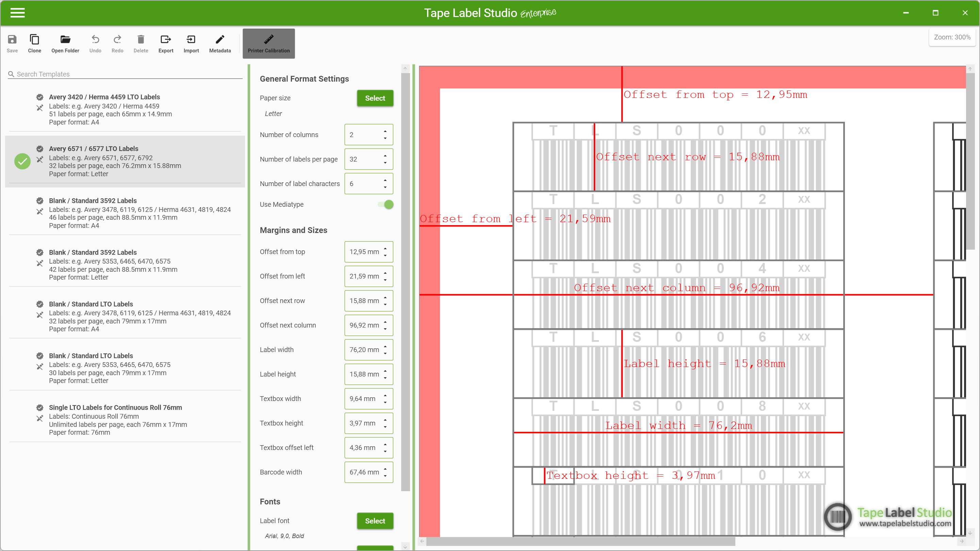980x551 pixels.
Task: Click the Barcode width input field
Action: point(369,472)
